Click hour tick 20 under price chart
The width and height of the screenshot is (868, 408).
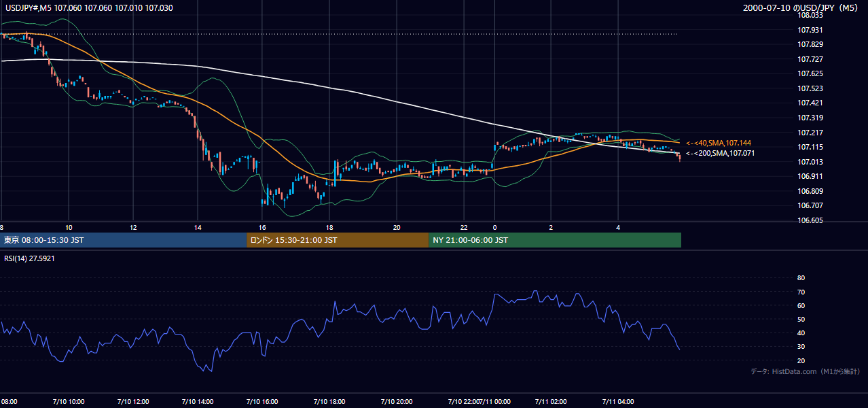coord(397,227)
